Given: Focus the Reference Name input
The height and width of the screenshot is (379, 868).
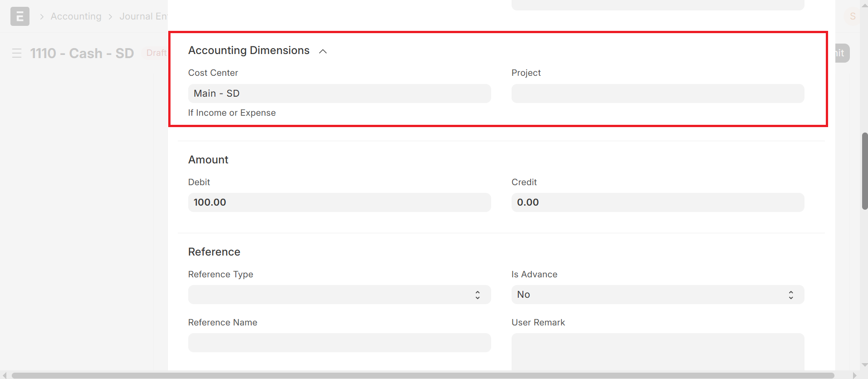Looking at the screenshot, I should tap(339, 343).
